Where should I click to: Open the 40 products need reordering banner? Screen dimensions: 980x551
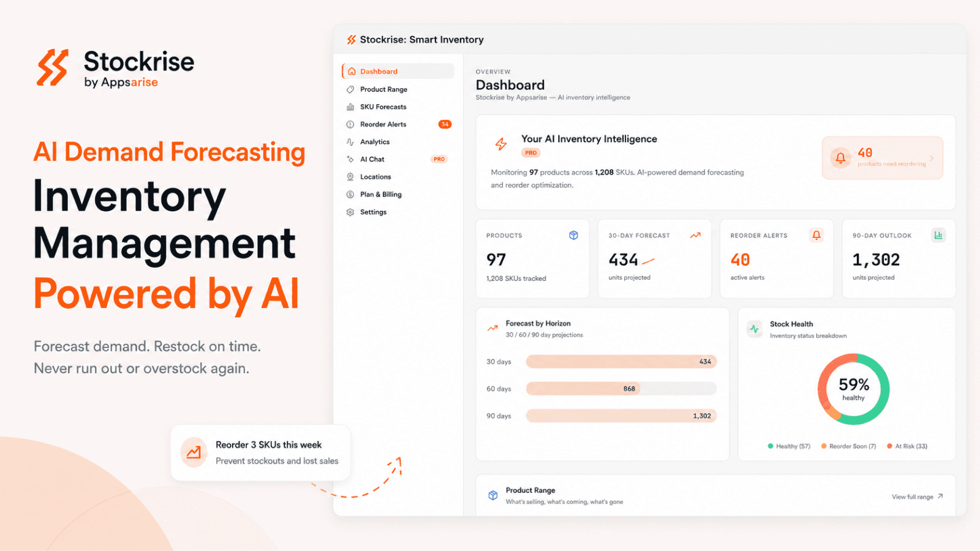883,158
